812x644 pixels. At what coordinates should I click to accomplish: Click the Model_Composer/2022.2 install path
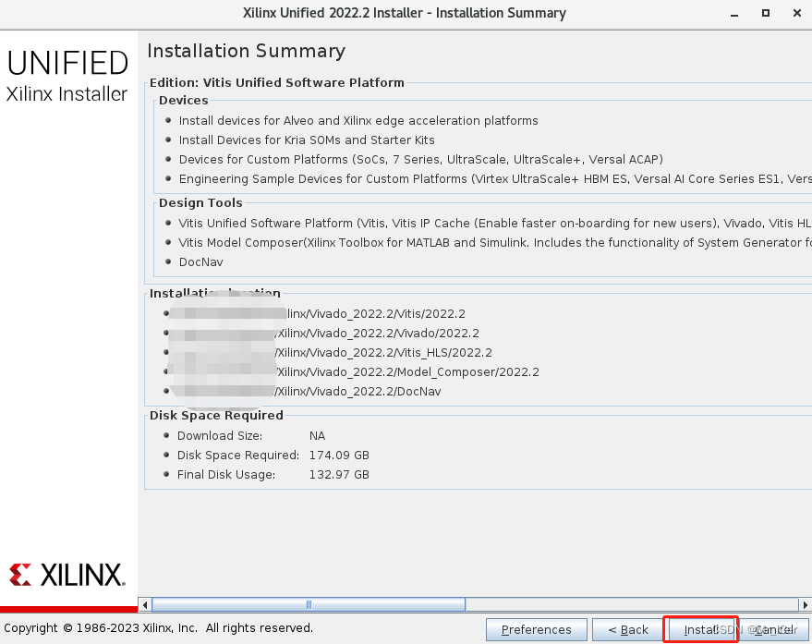(407, 372)
